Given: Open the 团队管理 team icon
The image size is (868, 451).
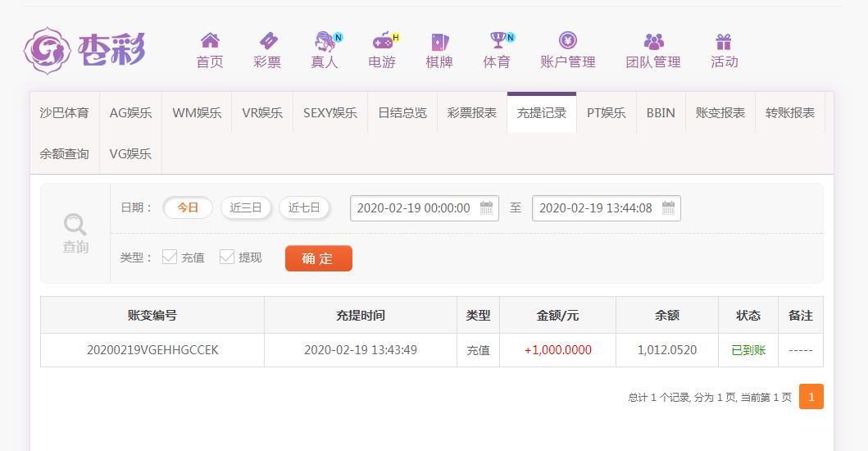Looking at the screenshot, I should pyautogui.click(x=653, y=41).
